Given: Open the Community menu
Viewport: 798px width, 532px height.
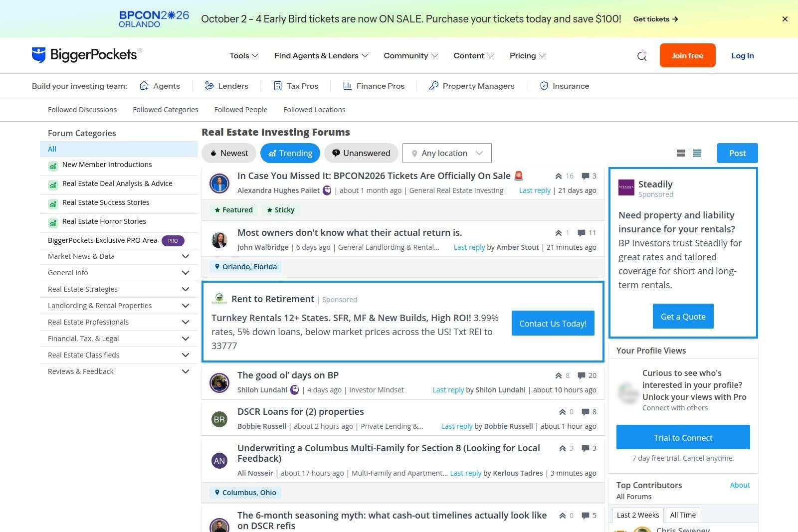Looking at the screenshot, I should 410,56.
